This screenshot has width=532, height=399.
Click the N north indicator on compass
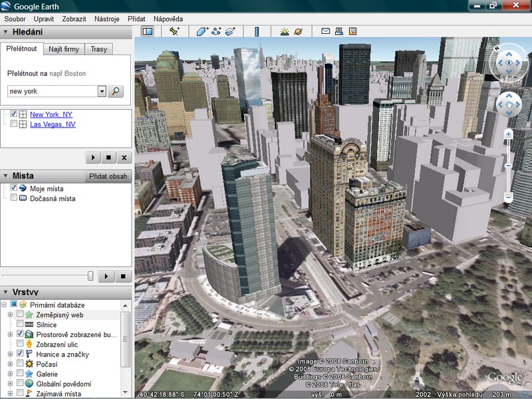pyautogui.click(x=497, y=48)
